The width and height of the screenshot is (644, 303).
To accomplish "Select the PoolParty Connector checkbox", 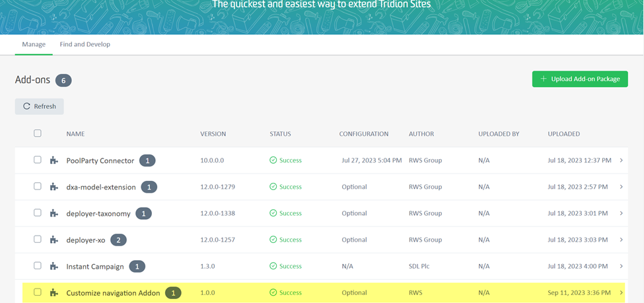I will [x=38, y=160].
